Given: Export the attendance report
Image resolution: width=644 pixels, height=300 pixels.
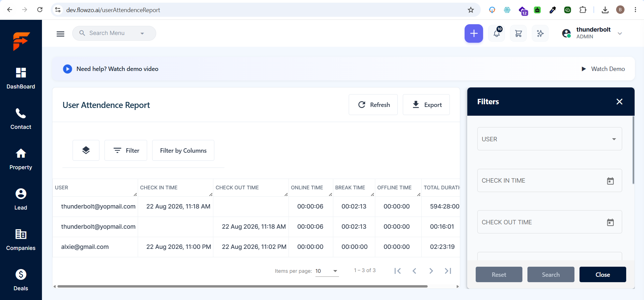Looking at the screenshot, I should (426, 105).
